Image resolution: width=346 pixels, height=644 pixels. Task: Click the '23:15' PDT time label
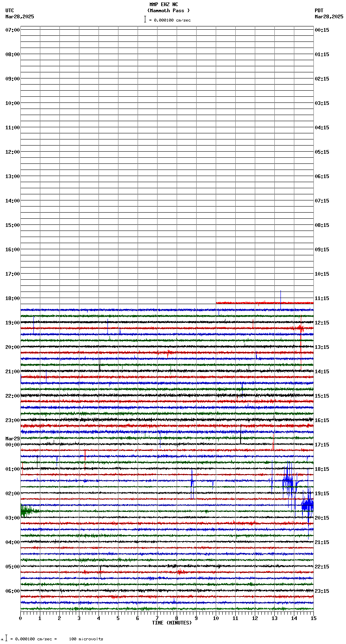click(322, 591)
